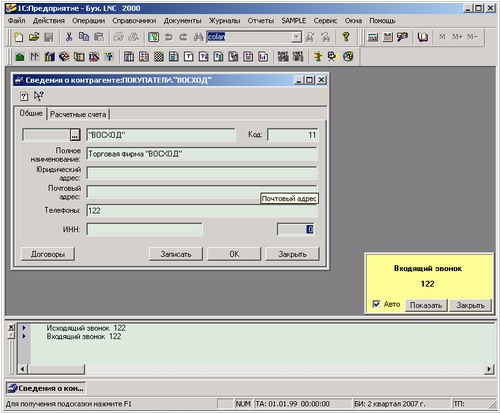This screenshot has height=413, width=500.
Task: Click the yellow figure icon in second toolbar
Action: [x=318, y=57]
